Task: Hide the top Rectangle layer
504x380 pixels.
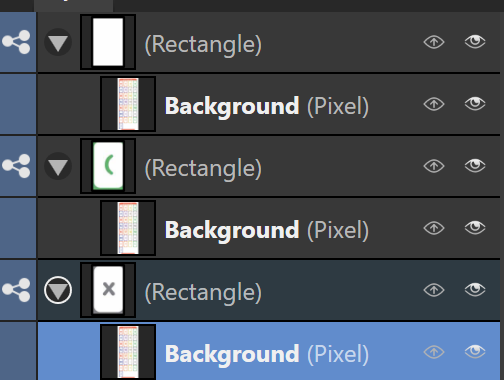Action: coord(475,42)
